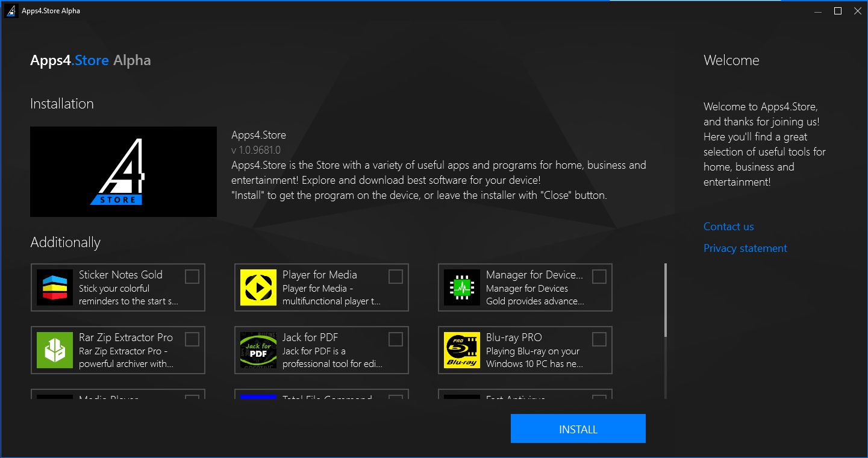This screenshot has height=458, width=868.
Task: Click the Fast Antivirus app icon
Action: coord(461,399)
